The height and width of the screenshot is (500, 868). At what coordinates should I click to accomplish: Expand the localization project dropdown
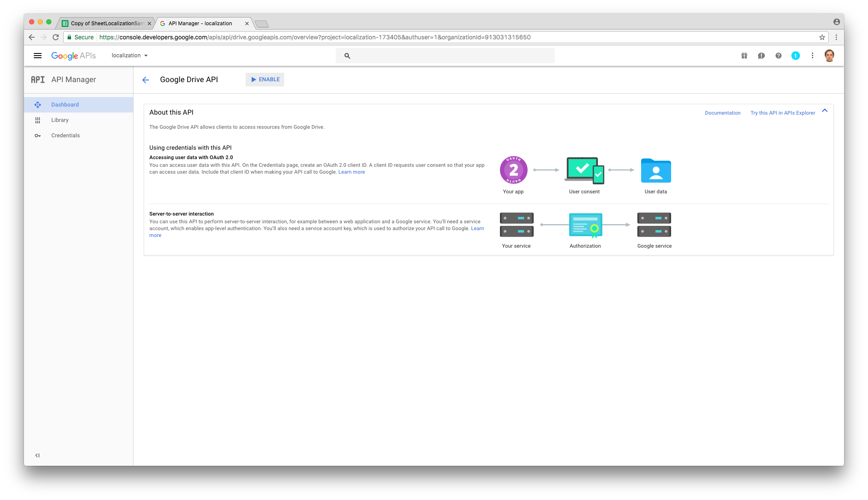tap(129, 56)
